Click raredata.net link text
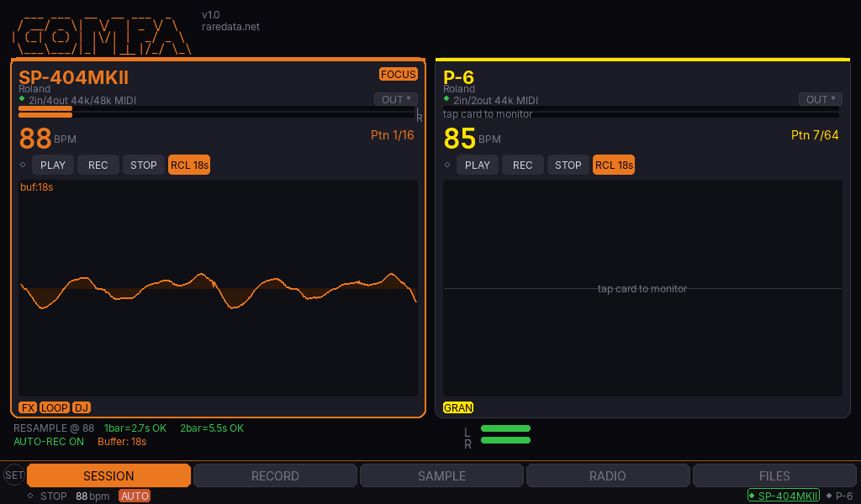Screen dimensions: 861x504 (x=230, y=27)
